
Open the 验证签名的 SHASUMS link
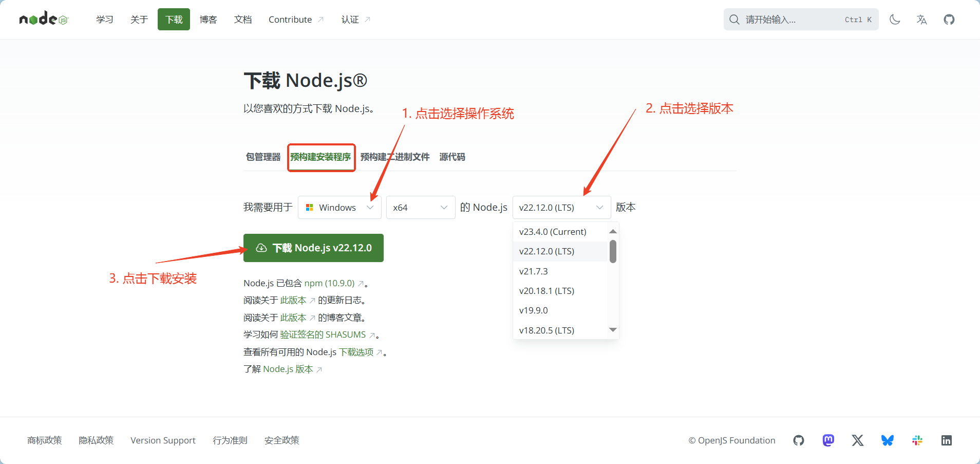coord(323,335)
